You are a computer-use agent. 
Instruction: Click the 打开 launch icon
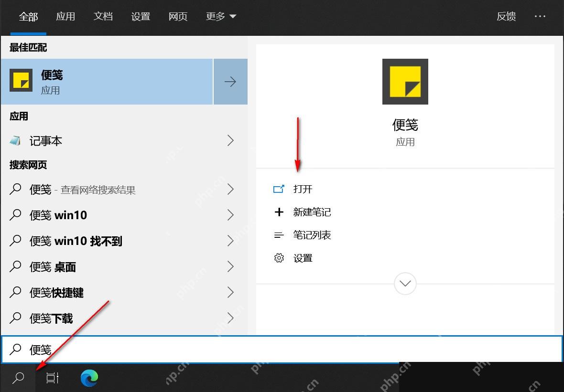[x=279, y=189]
